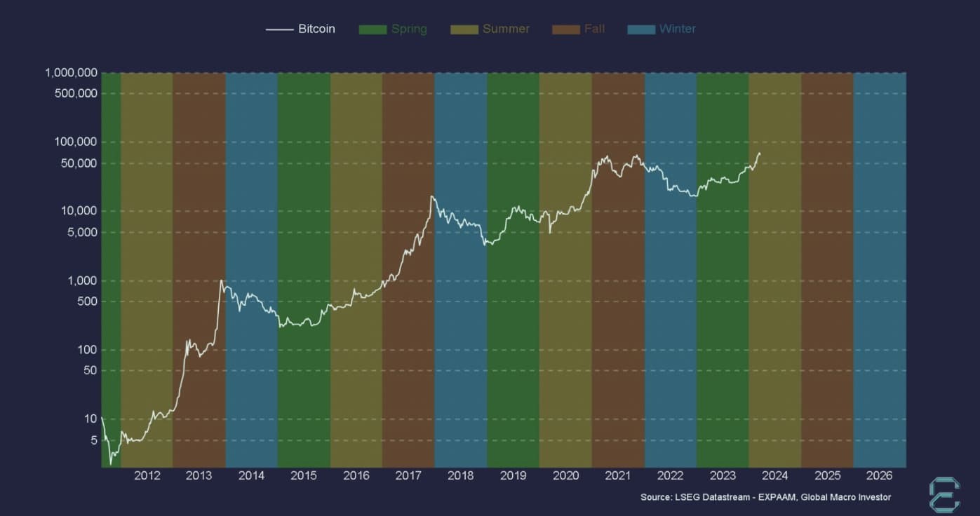Screen dimensions: 980x516
Task: Click the 100 value on the y-axis
Action: 87,349
